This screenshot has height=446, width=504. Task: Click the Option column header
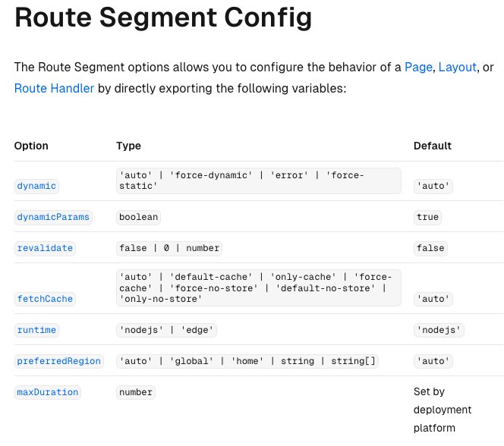click(31, 146)
